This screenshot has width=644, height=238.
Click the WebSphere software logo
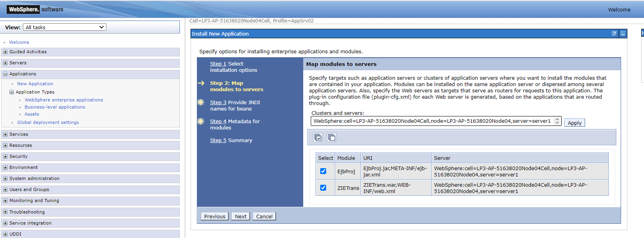point(35,9)
